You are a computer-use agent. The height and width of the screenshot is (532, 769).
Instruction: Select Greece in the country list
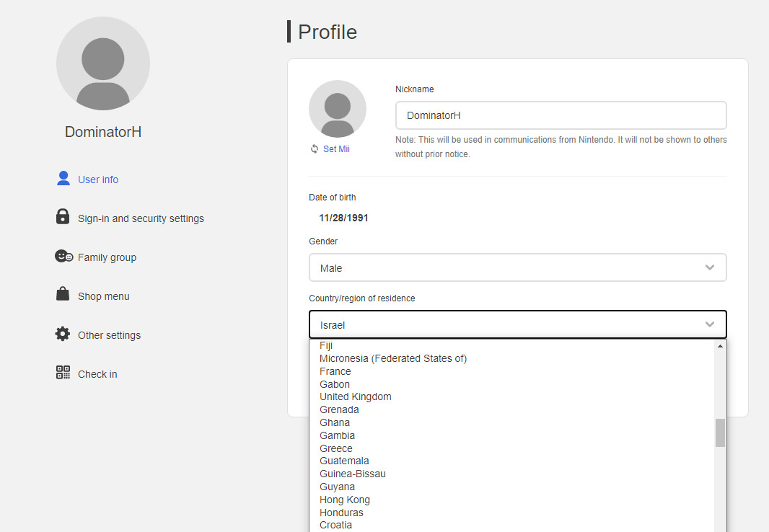(336, 448)
